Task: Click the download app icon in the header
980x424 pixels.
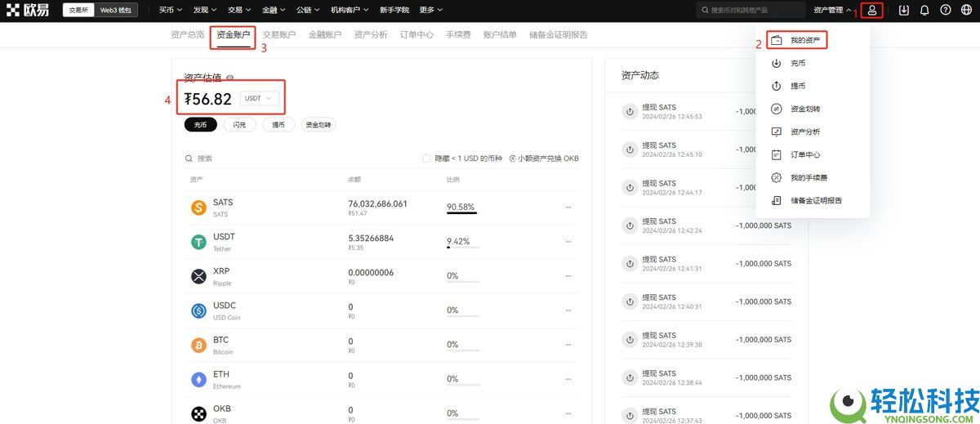Action: coord(903,11)
